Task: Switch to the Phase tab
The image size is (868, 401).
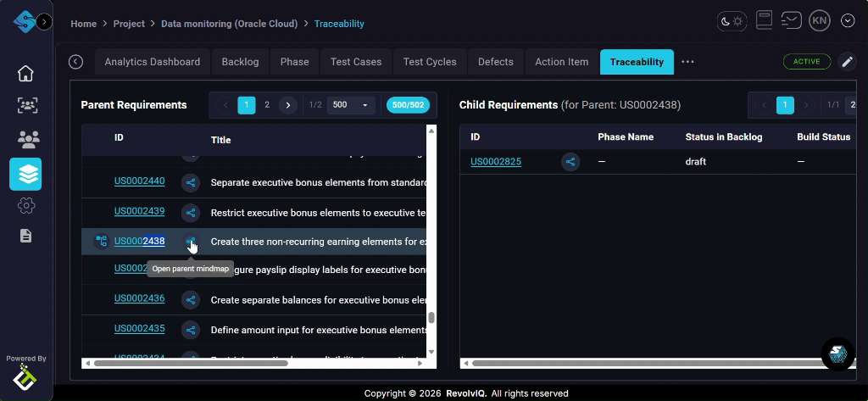Action: coord(294,62)
